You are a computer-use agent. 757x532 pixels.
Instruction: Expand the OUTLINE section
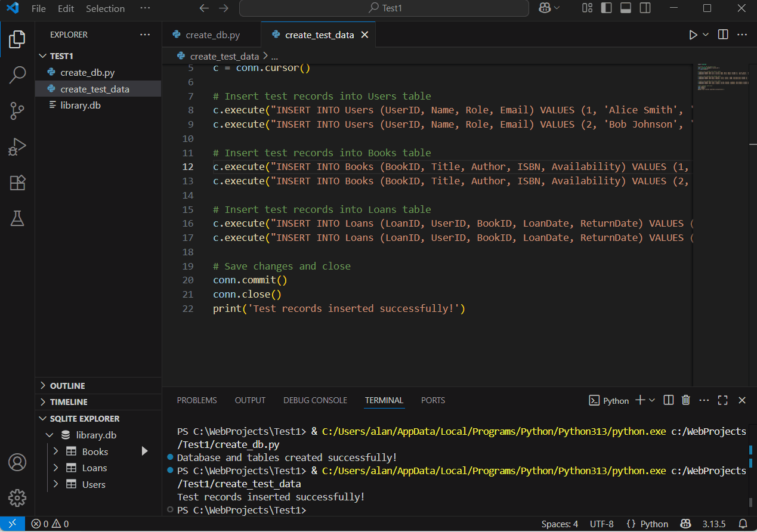click(x=67, y=386)
